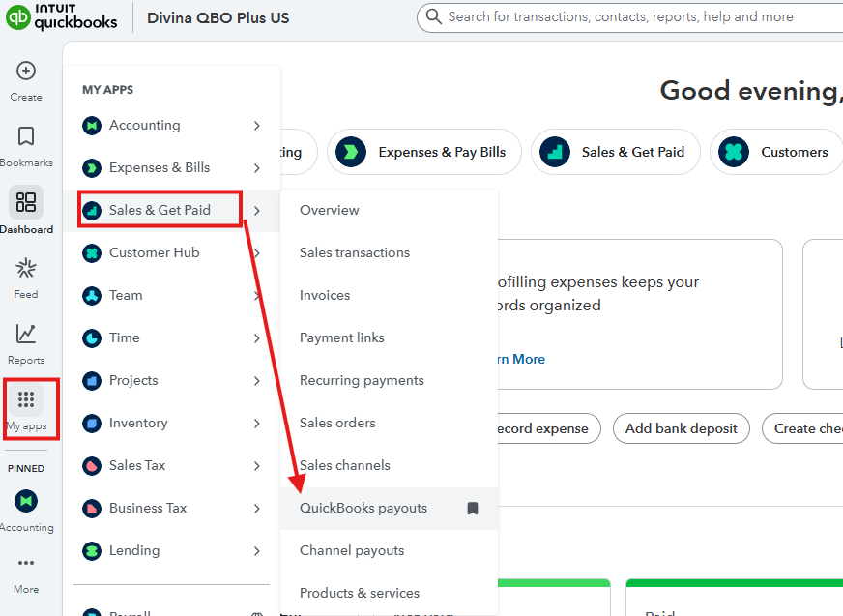The height and width of the screenshot is (616, 843).
Task: Click the Customers shortcut icon
Action: click(734, 152)
